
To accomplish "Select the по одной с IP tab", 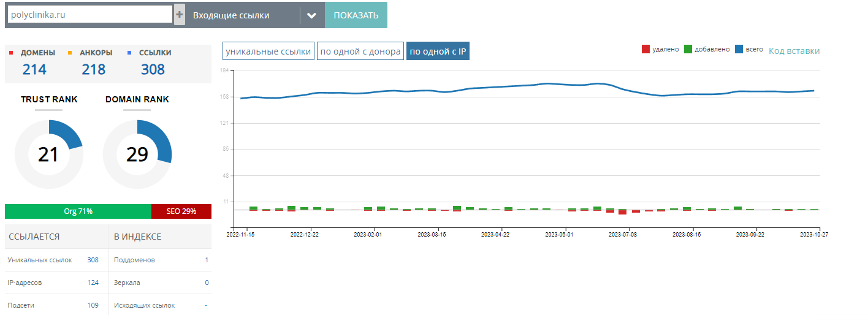I will (x=438, y=51).
